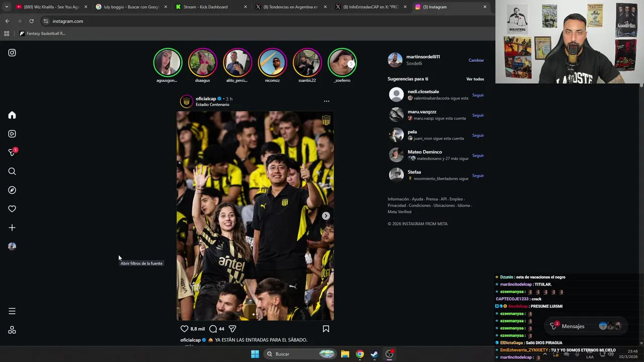This screenshot has height=362, width=644.
Task: Follow Mateo Deminco
Action: (478, 155)
